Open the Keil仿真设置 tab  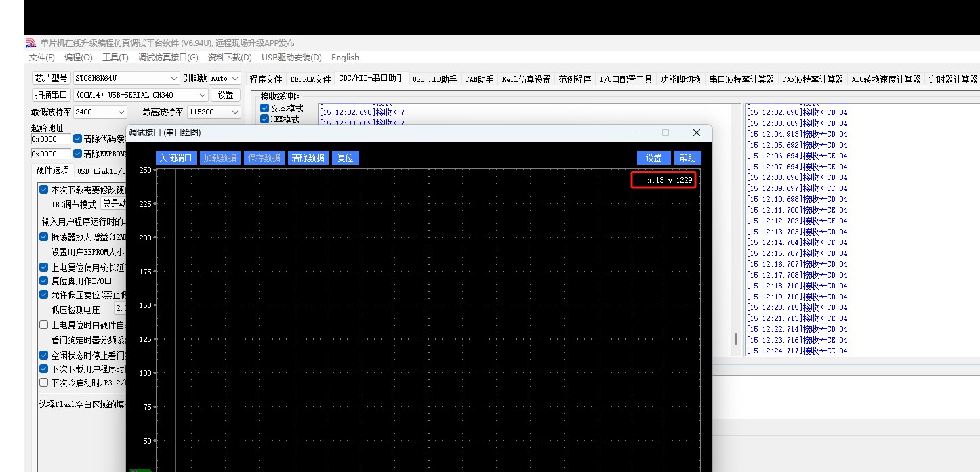526,79
